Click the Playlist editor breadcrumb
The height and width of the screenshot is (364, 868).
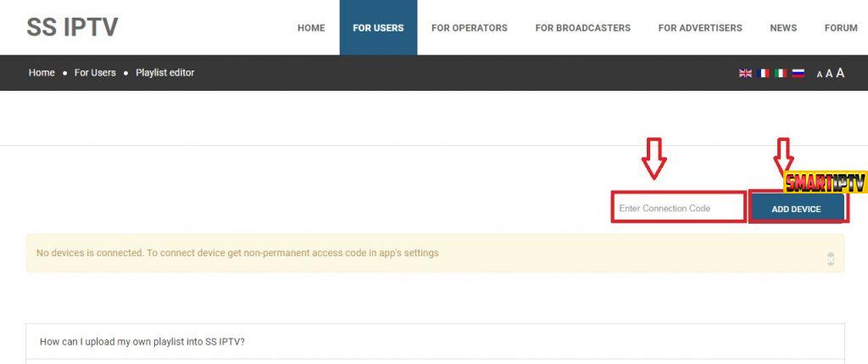pos(165,73)
